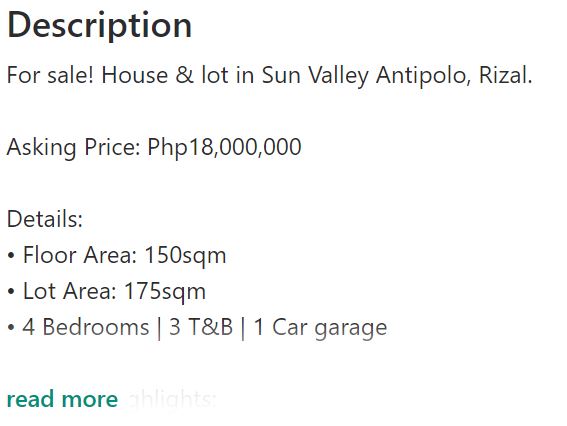Image resolution: width=567 pixels, height=426 pixels.
Task: Click the bullet before Lot Area
Action: coord(11,291)
